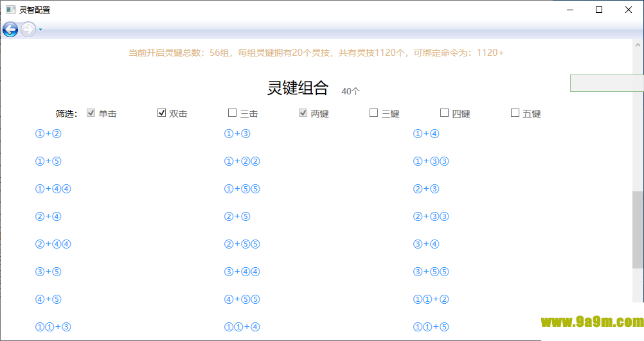Open the ①+② key combination
Image resolution: width=644 pixels, height=341 pixels.
coord(48,134)
